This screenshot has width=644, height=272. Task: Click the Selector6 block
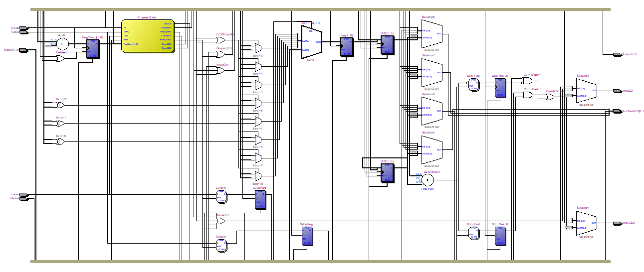(x=431, y=111)
